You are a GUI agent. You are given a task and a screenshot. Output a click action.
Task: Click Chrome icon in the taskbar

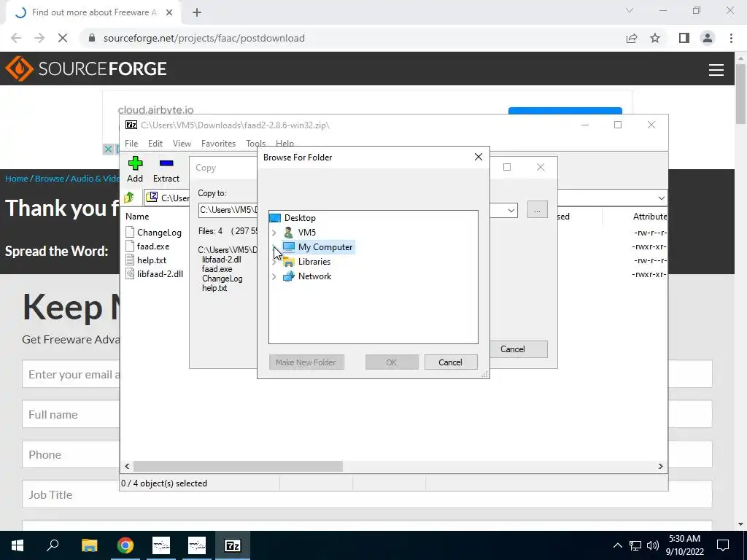click(x=125, y=545)
